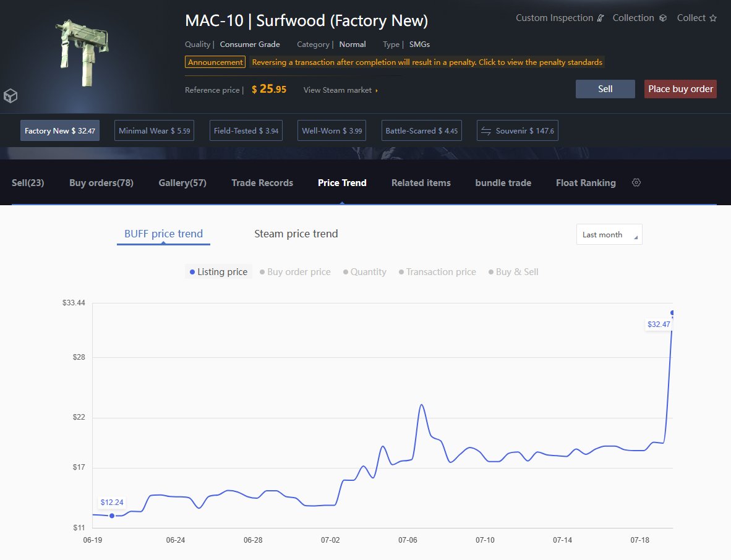Screen dimensions: 731x560
Task: Toggle the Buy & Sell series
Action: tap(513, 271)
